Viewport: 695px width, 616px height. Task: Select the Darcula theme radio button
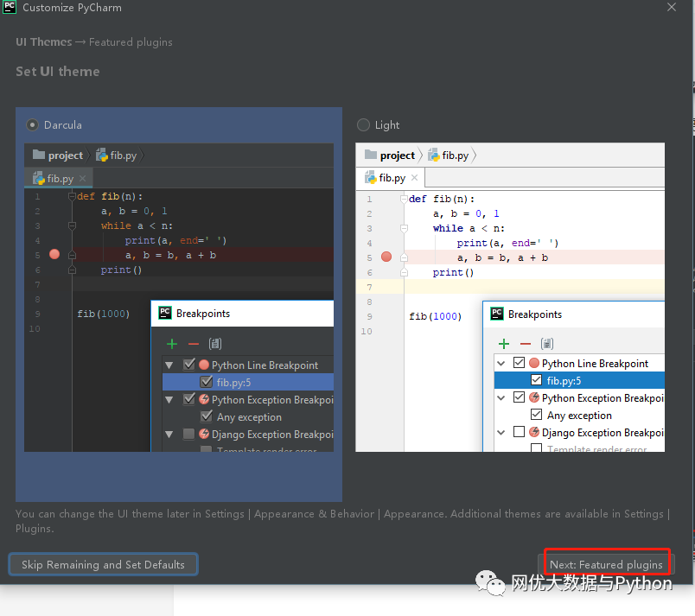(x=32, y=125)
